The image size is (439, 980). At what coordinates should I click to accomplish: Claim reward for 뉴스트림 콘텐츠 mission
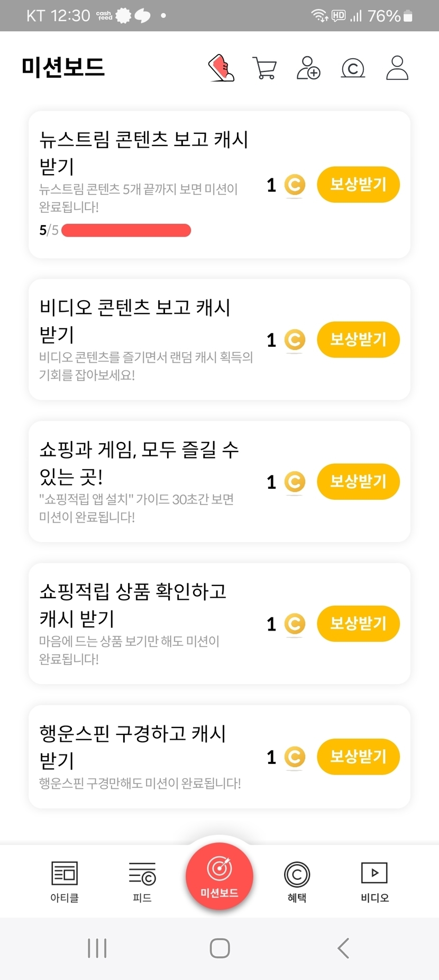coord(358,185)
